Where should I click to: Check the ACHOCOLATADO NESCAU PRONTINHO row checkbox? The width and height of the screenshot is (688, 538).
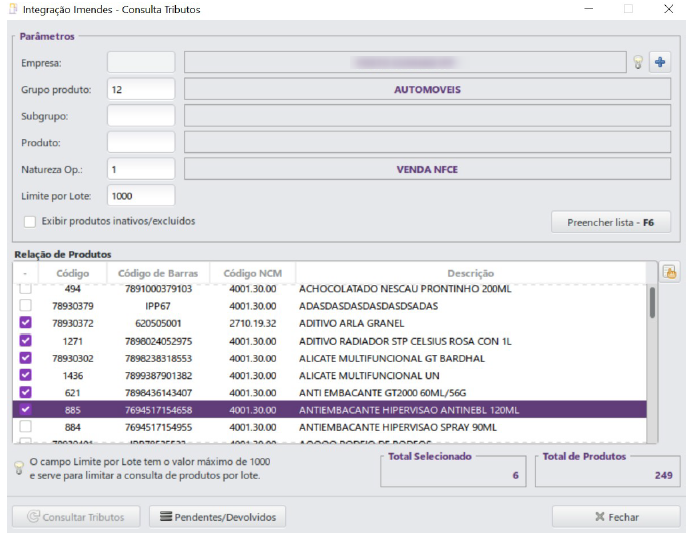(x=25, y=289)
